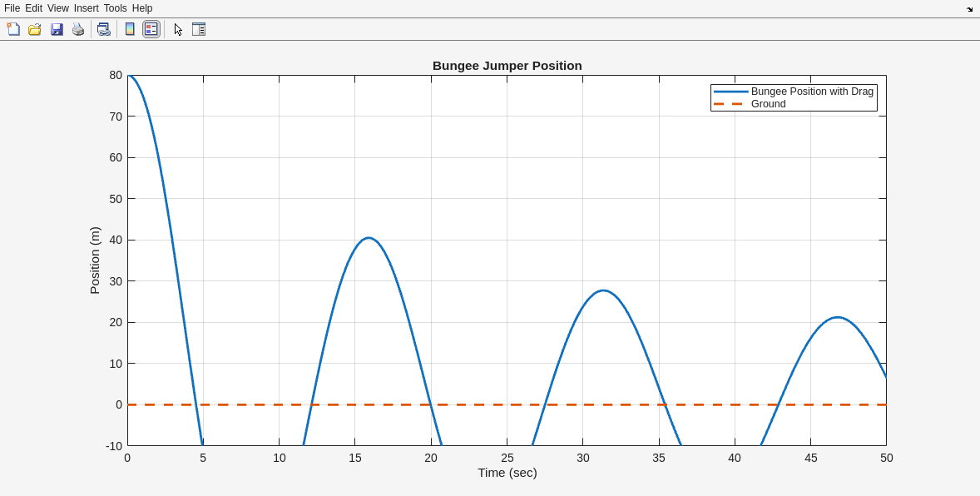Viewport: 980px width, 496px height.
Task: Click the y-axis tick label '70'
Action: [116, 117]
